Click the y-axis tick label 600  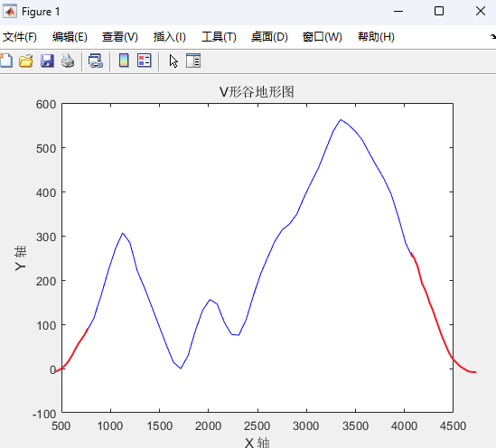(x=46, y=105)
